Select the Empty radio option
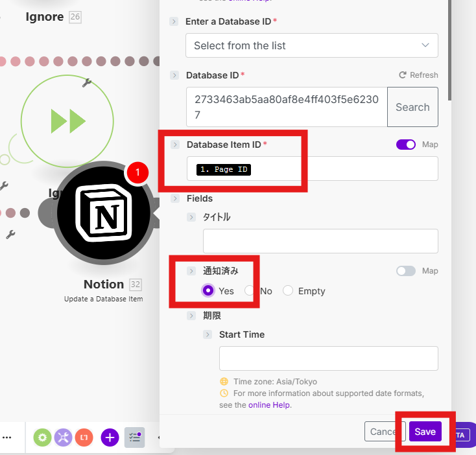The image size is (476, 455). click(288, 291)
